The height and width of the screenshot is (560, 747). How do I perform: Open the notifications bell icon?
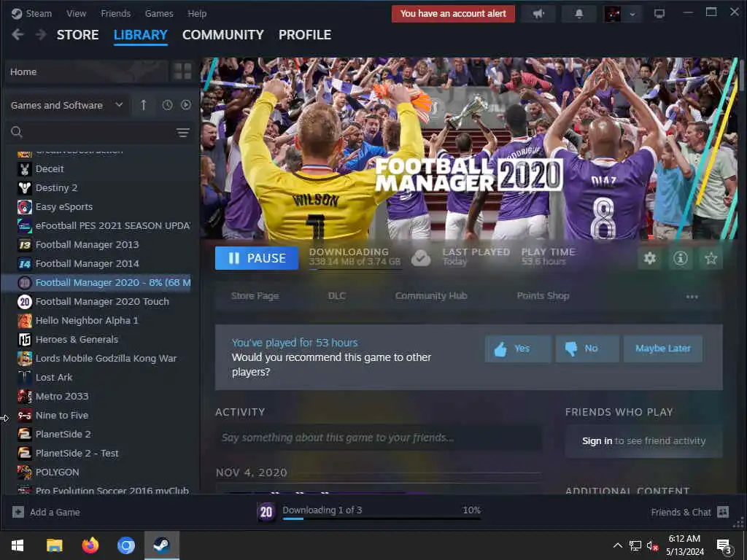(x=578, y=14)
